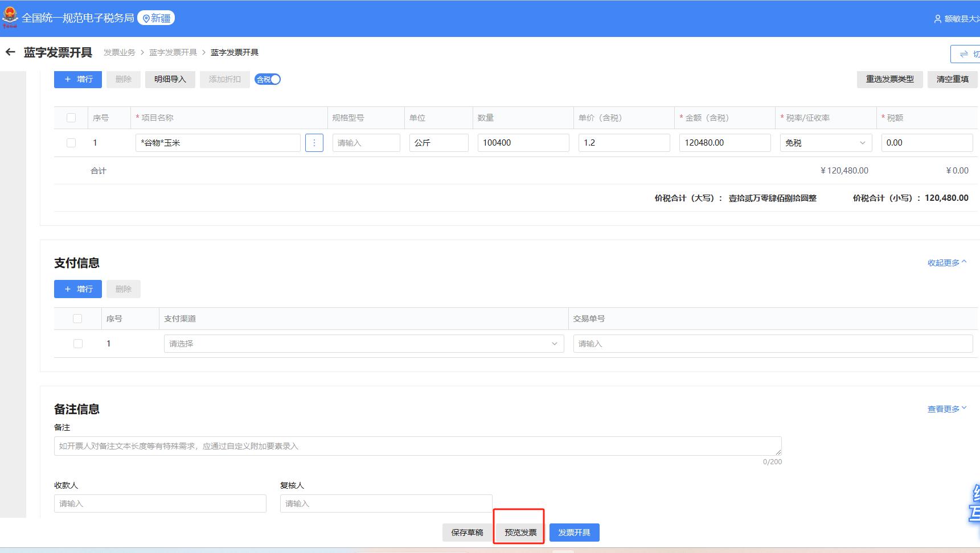This screenshot has width=980, height=553.
Task: Toggle the 含税 switch
Action: (x=268, y=80)
